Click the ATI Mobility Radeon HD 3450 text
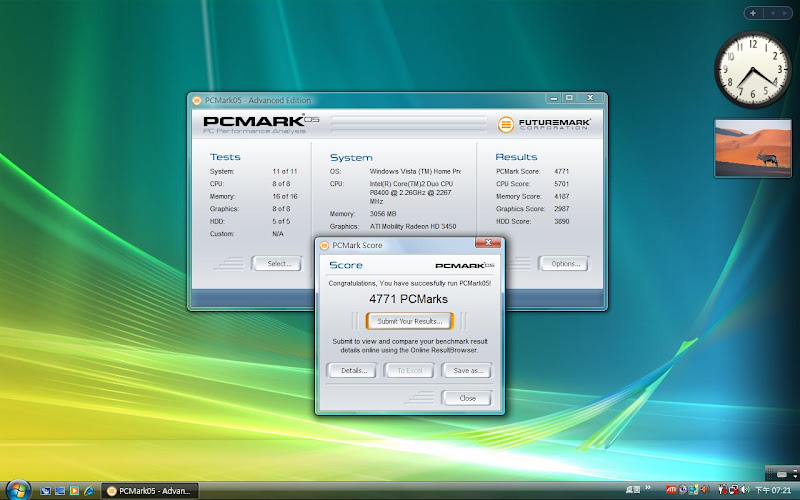 (413, 226)
